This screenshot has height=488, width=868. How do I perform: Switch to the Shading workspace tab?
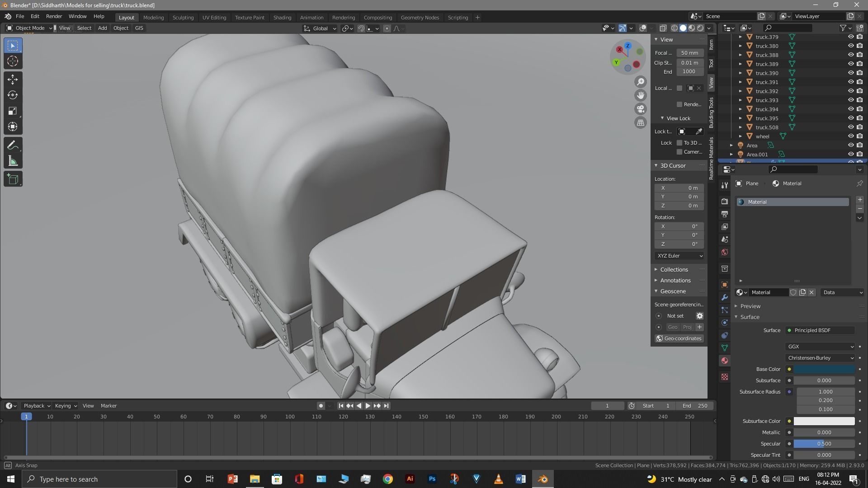(x=282, y=18)
